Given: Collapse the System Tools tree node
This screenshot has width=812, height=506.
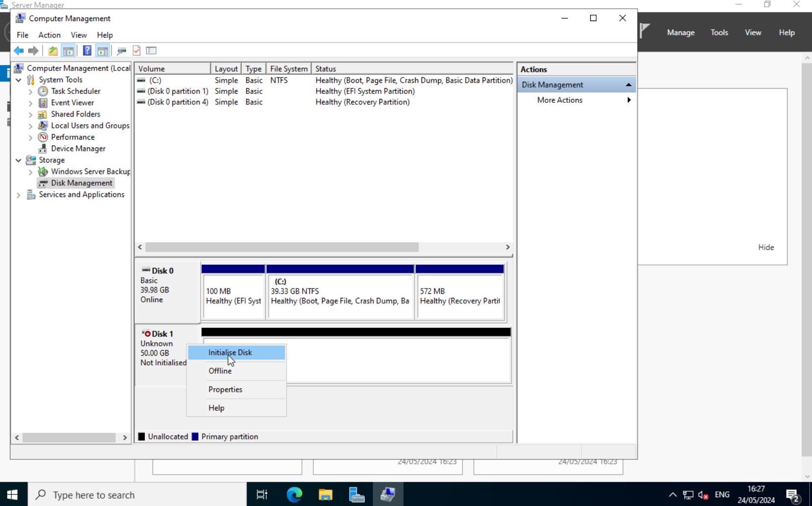Looking at the screenshot, I should pyautogui.click(x=19, y=80).
